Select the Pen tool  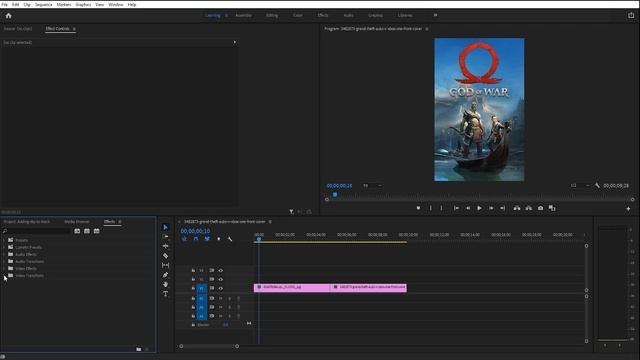[165, 275]
